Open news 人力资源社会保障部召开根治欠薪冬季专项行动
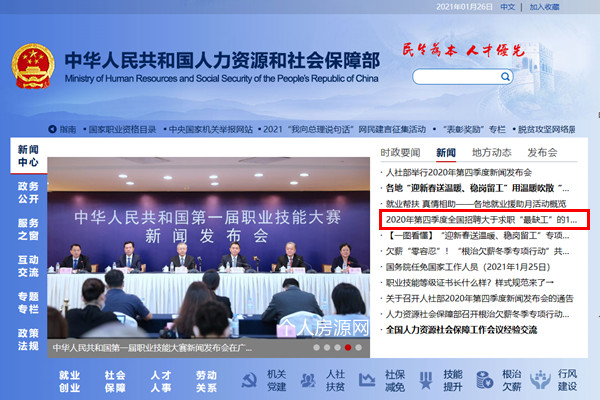600x400 pixels. (x=477, y=314)
